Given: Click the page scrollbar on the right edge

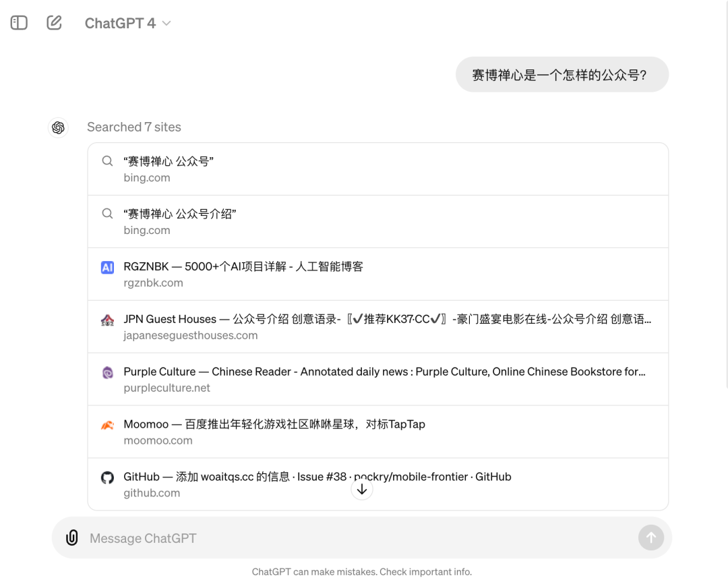Looking at the screenshot, I should click(x=726, y=195).
